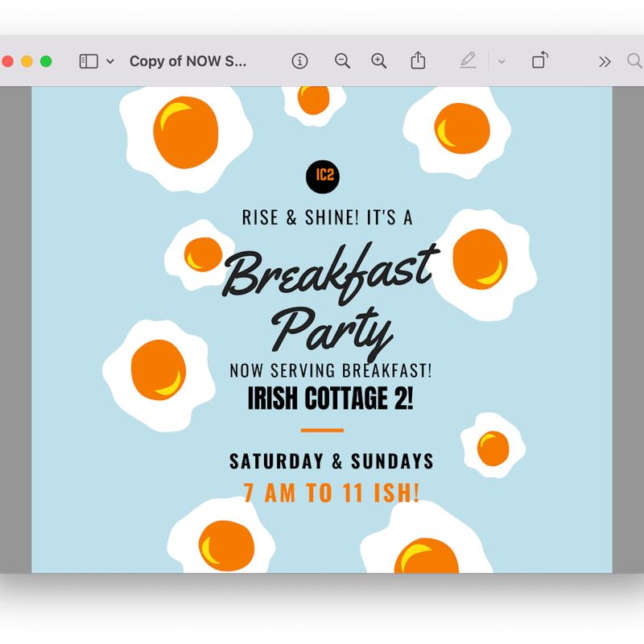Close the Preview window with the red button

click(x=8, y=61)
